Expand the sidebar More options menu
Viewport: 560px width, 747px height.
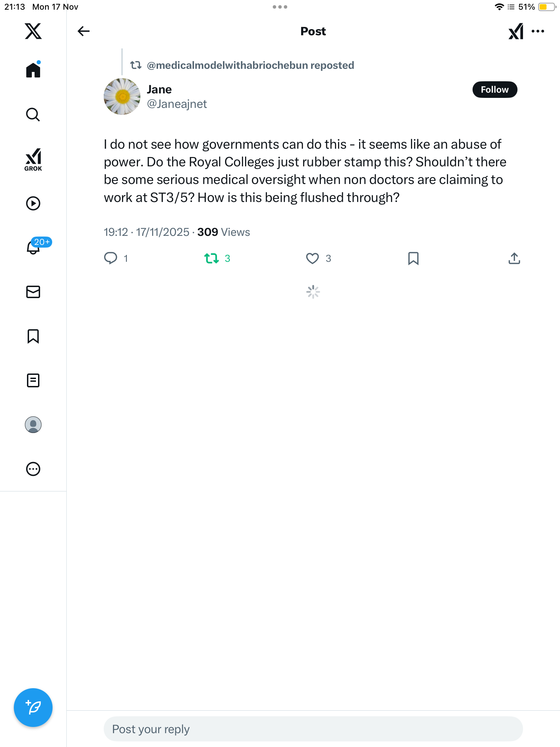click(33, 469)
